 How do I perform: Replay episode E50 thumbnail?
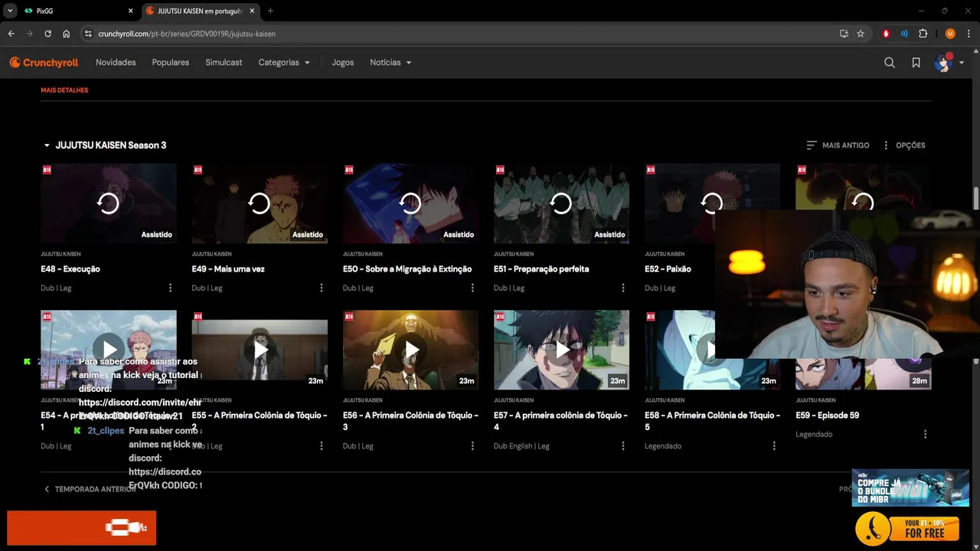[410, 204]
